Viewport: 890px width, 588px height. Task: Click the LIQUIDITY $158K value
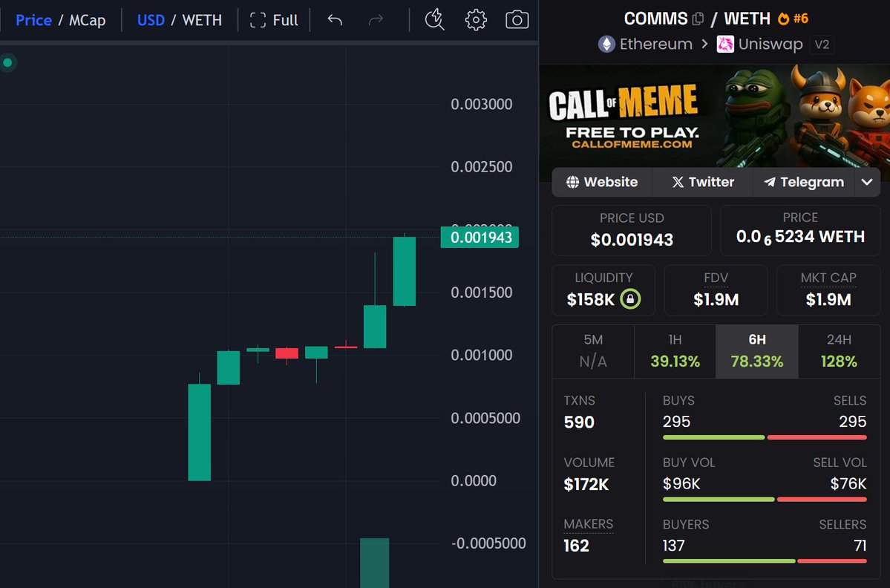click(590, 299)
